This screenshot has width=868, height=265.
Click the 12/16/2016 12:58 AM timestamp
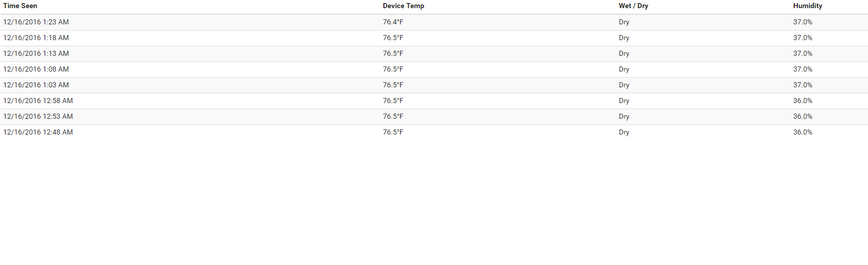click(x=38, y=101)
